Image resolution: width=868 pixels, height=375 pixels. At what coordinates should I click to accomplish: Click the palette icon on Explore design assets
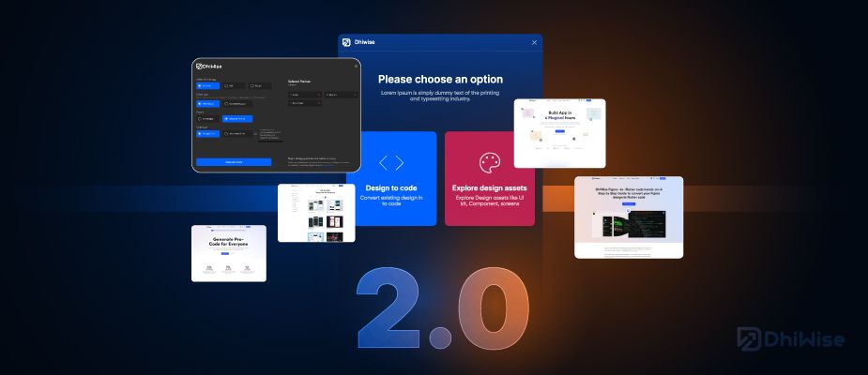pyautogui.click(x=489, y=162)
